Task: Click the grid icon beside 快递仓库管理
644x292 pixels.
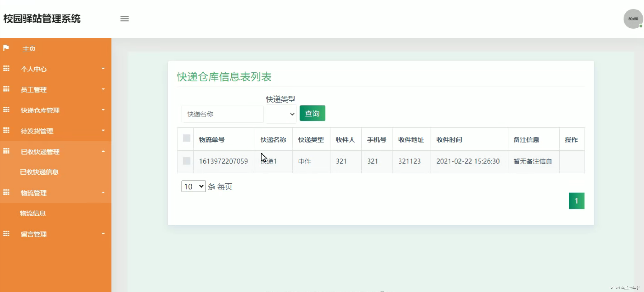Action: tap(6, 110)
